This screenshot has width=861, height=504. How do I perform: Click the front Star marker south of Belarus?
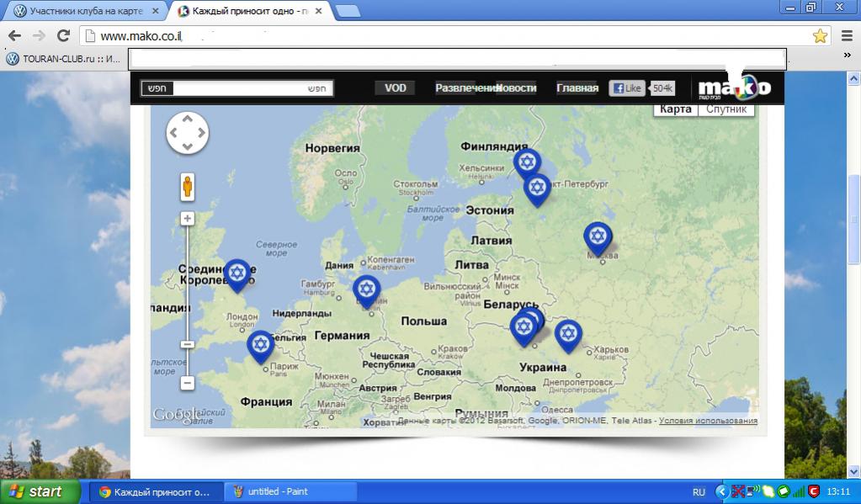(524, 329)
